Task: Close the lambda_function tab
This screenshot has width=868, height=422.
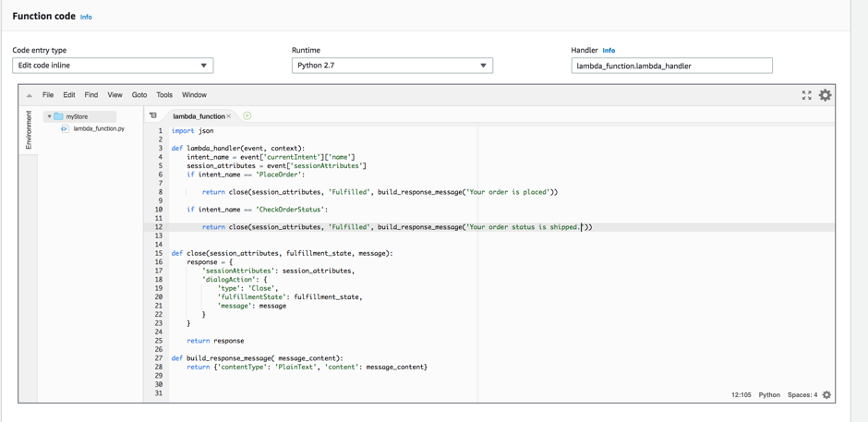Action: 230,116
